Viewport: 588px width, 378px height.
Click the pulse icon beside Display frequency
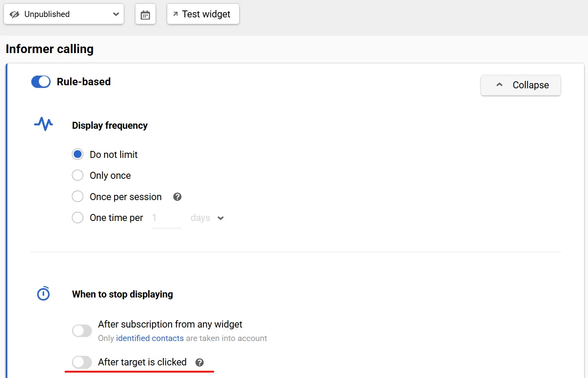(x=43, y=124)
